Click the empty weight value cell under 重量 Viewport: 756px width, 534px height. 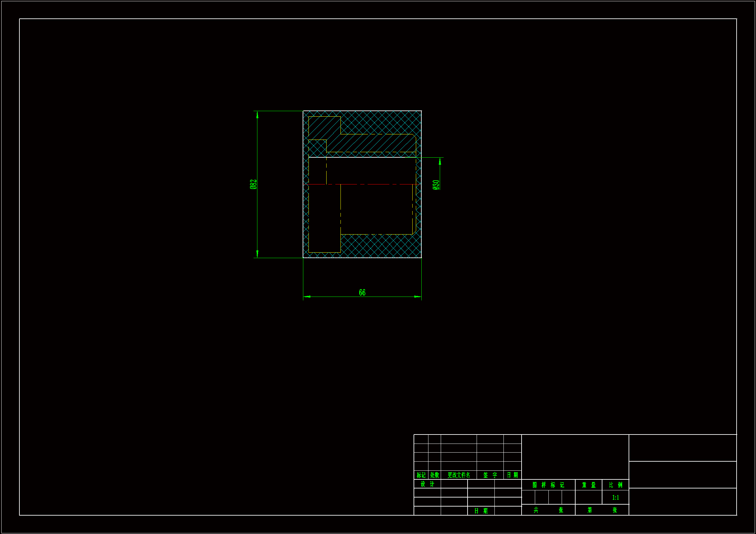click(589, 497)
